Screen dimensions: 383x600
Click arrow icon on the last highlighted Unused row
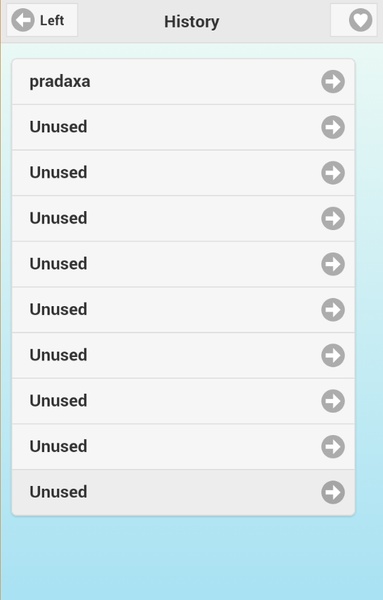(333, 492)
